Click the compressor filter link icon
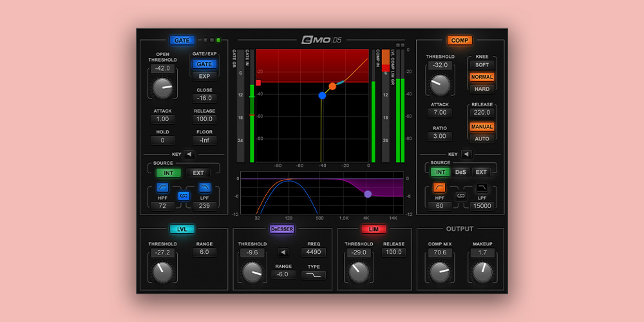 (460, 196)
